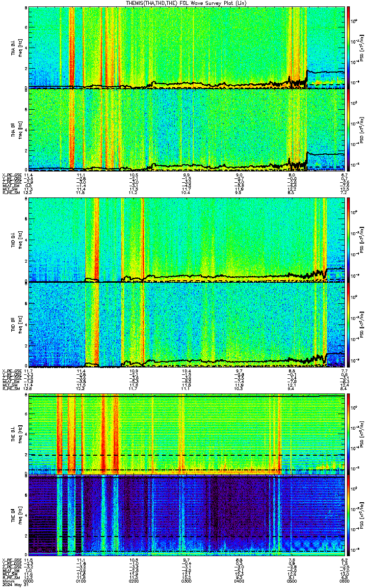Click MLT_SM row label under THE panels

point(9,574)
